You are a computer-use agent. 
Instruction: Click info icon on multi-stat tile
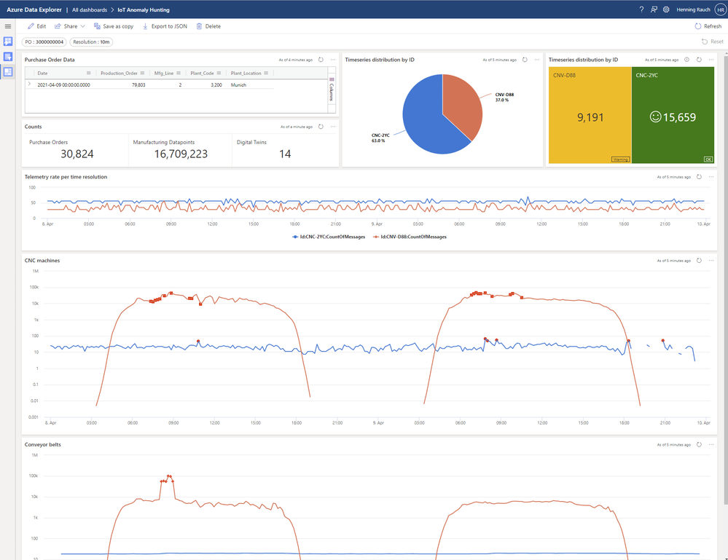pyautogui.click(x=686, y=60)
